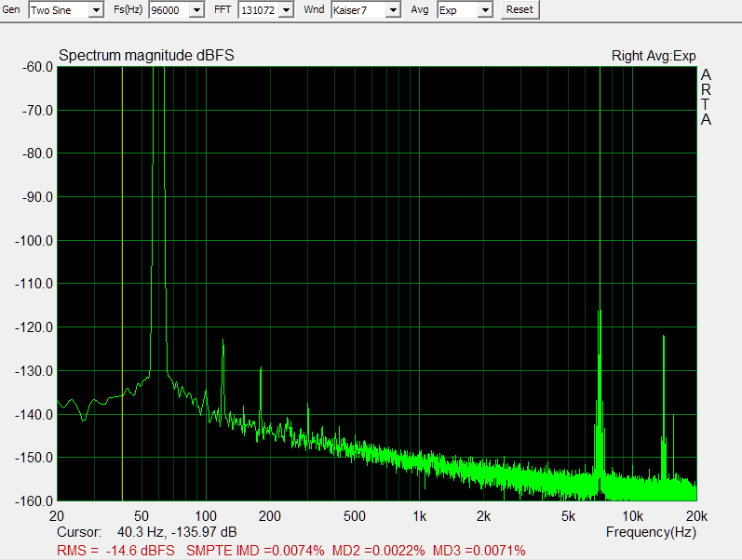Click the 'MD2 =0.0022%' value
The height and width of the screenshot is (560, 742).
tap(379, 551)
